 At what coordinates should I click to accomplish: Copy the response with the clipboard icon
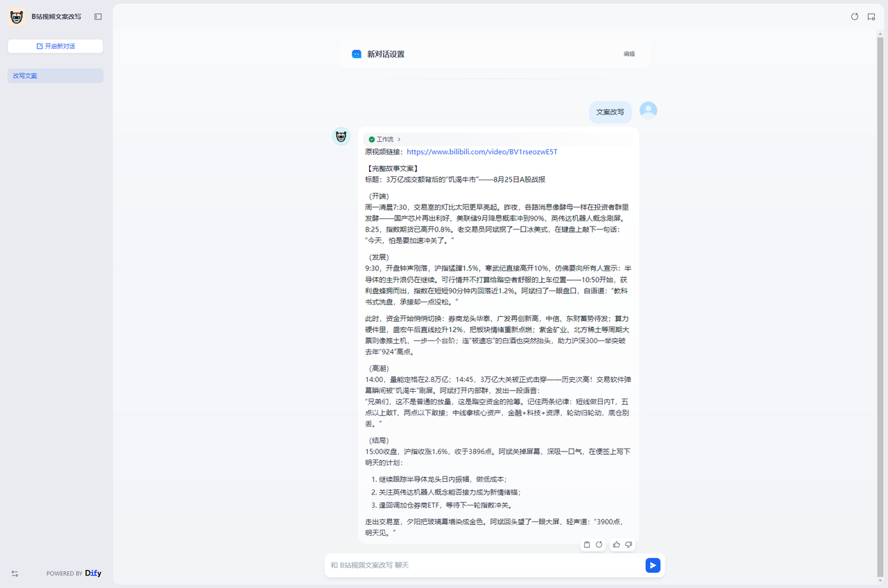click(x=587, y=545)
